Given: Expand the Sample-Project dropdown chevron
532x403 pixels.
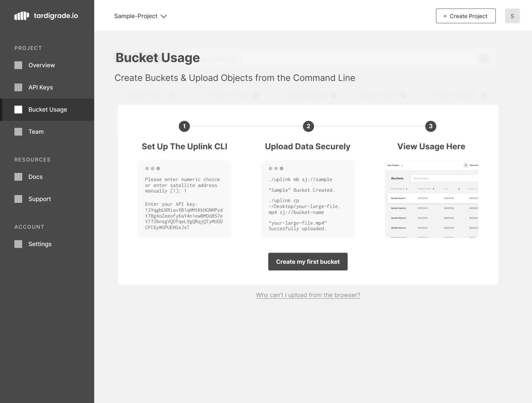Looking at the screenshot, I should click(164, 16).
